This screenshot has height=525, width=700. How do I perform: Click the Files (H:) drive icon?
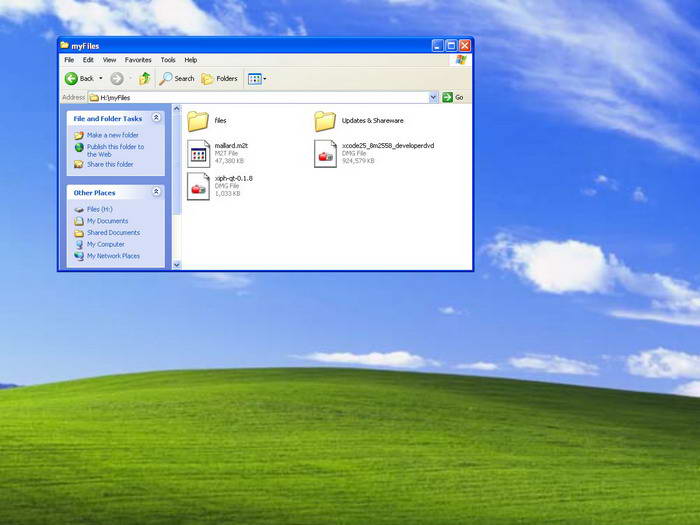79,209
